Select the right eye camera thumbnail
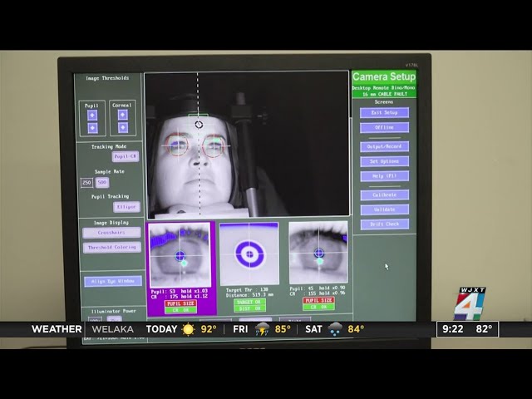This screenshot has height=399, width=532. click(318, 253)
